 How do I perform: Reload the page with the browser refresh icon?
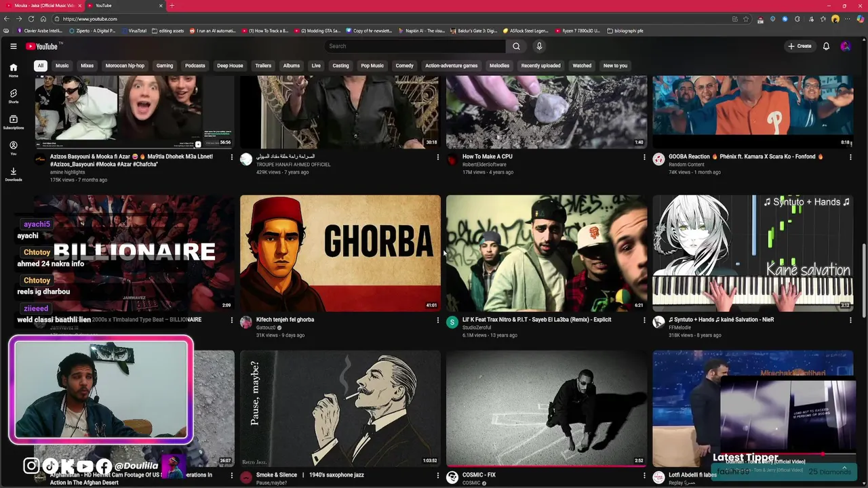[x=31, y=19]
